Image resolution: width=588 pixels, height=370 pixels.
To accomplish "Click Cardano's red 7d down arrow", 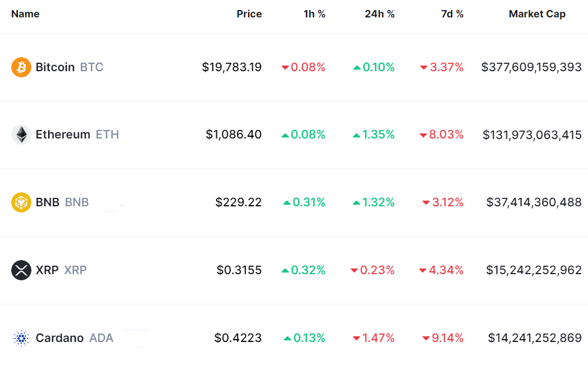I will pyautogui.click(x=426, y=339).
